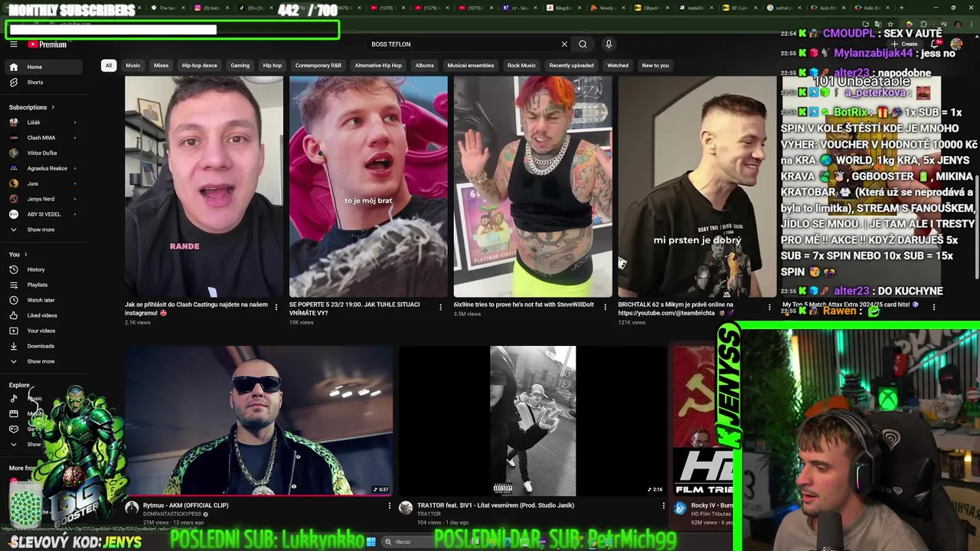The height and width of the screenshot is (551, 980).
Task: Select the Gaming filter chip
Action: pyautogui.click(x=240, y=66)
